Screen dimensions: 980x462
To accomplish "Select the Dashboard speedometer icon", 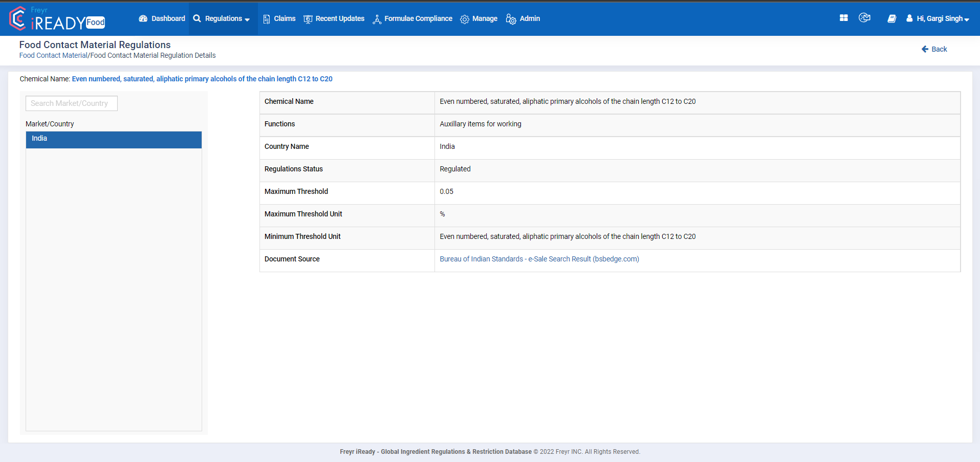I will 142,18.
